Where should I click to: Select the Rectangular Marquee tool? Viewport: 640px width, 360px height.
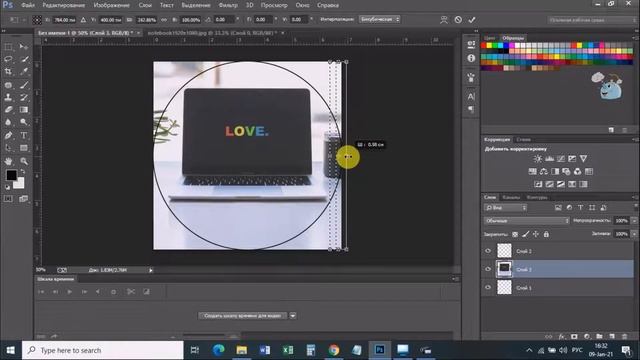click(8, 47)
